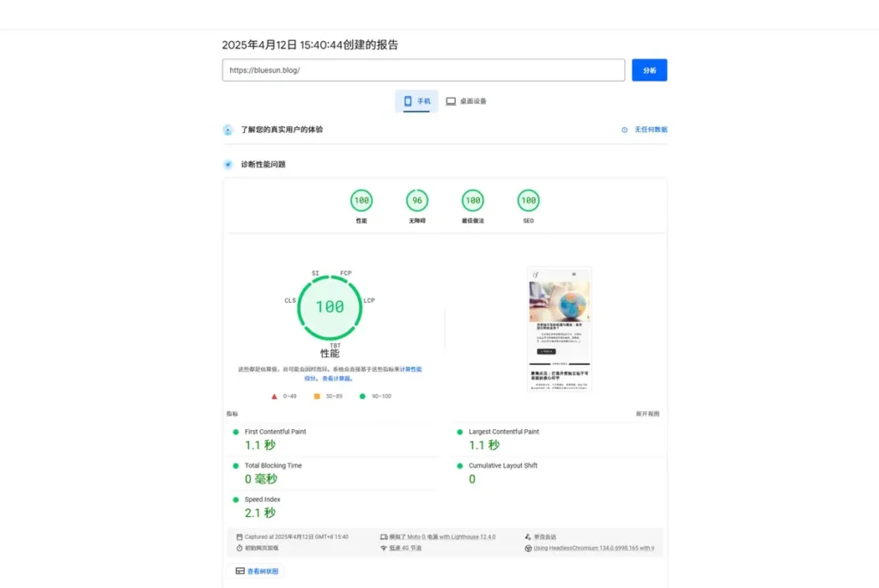Switch to the 桌面设备 tab
Screen dimensions: 879x588
pos(466,100)
